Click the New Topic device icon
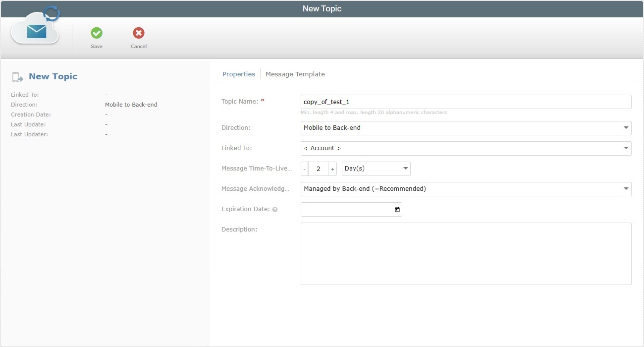This screenshot has width=644, height=347. point(18,76)
